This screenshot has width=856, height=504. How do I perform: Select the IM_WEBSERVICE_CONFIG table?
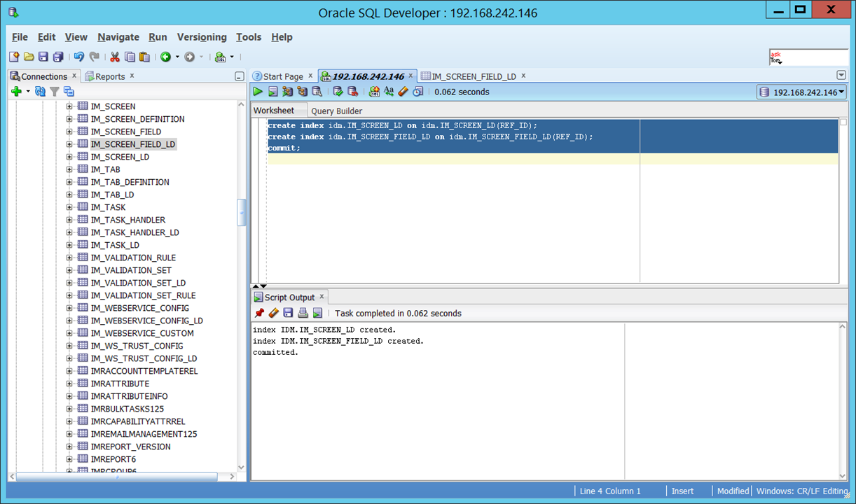coord(140,308)
